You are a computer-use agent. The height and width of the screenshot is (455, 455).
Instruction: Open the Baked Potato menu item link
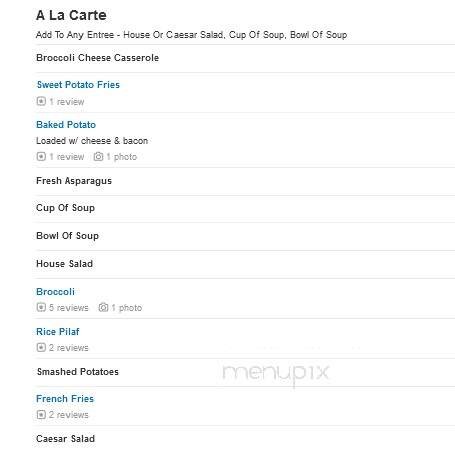coord(66,125)
